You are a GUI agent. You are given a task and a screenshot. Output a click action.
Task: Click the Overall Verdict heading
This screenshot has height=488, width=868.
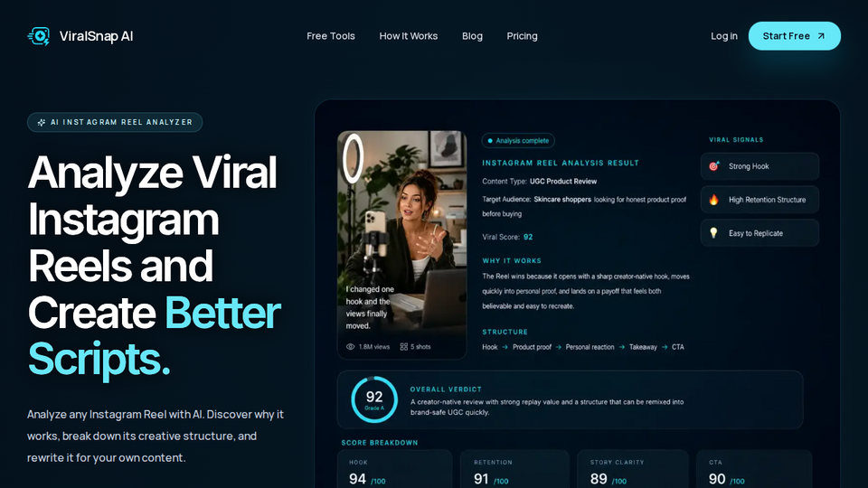446,389
